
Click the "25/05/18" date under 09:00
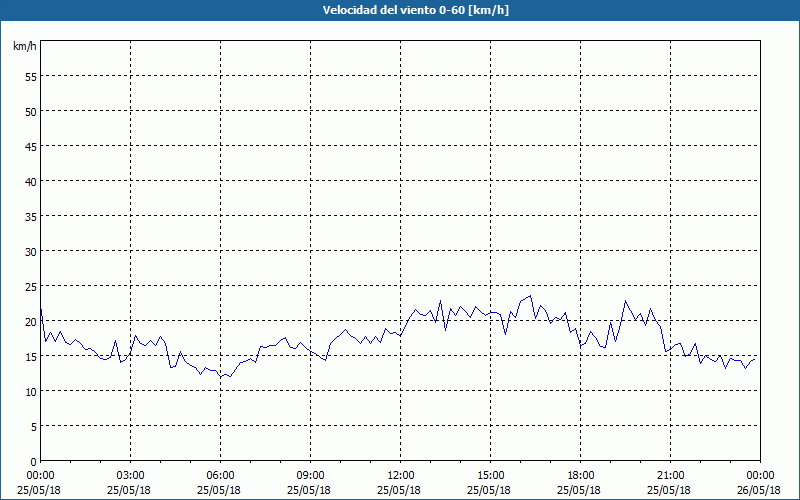pyautogui.click(x=309, y=490)
